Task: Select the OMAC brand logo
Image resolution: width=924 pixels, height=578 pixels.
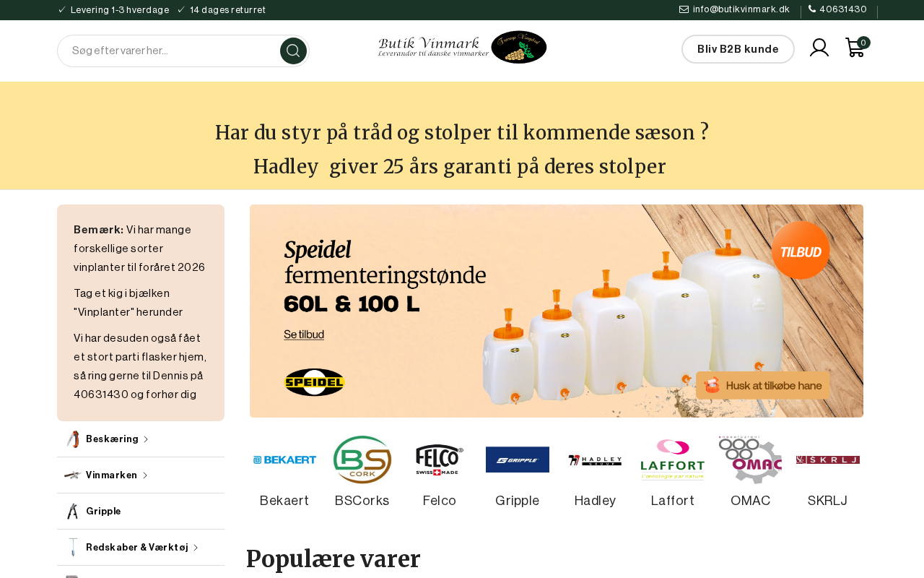Action: (751, 460)
